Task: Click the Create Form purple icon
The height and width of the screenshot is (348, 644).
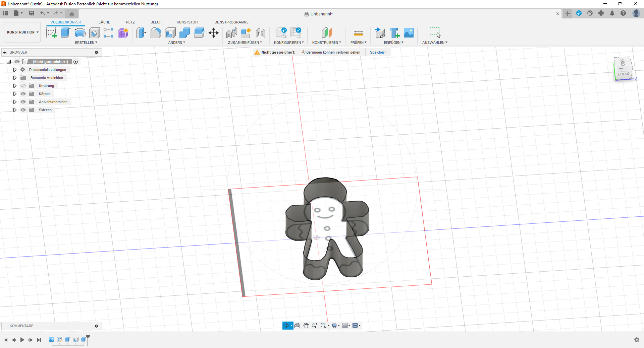Action: tap(123, 33)
